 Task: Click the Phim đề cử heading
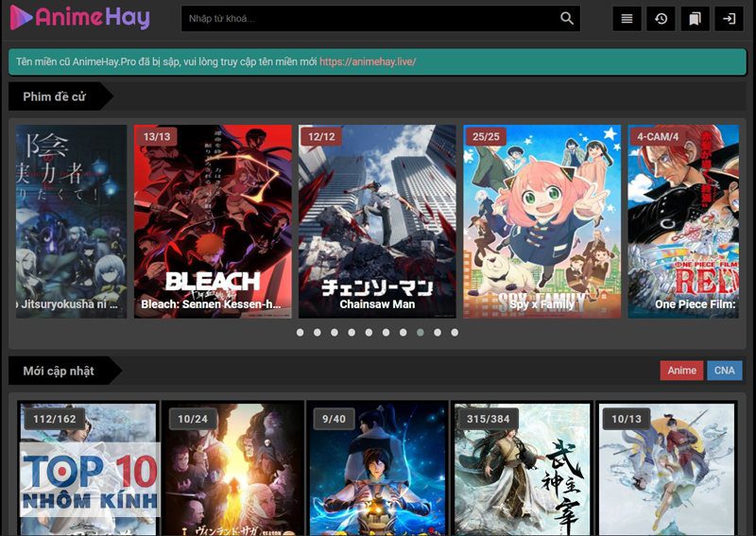click(55, 96)
